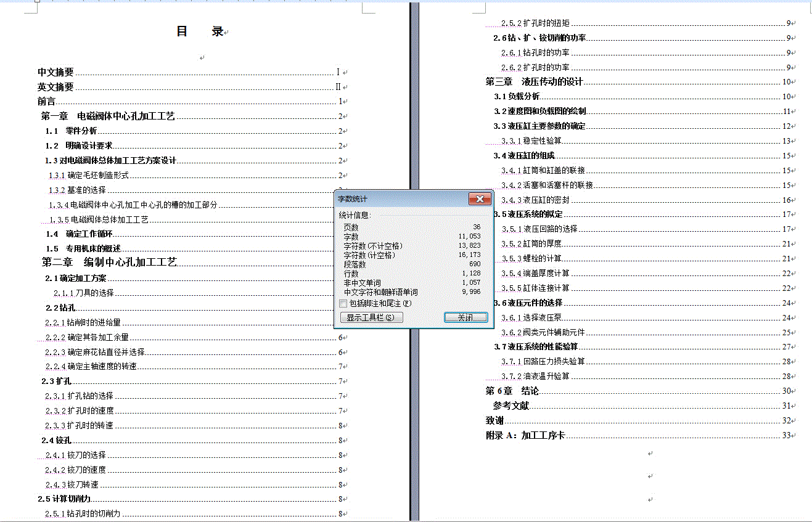The width and height of the screenshot is (812, 522).
Task: Click the 行数 value 1,128
Action: 471,274
